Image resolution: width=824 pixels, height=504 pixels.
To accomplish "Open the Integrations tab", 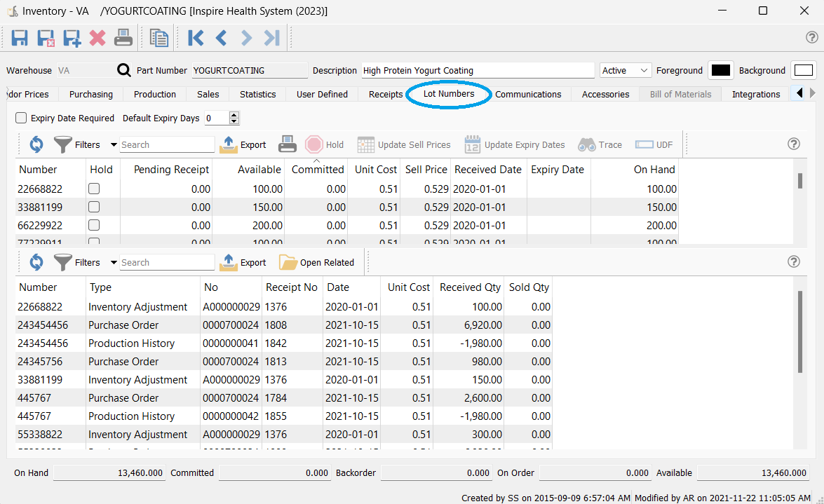I will (756, 94).
